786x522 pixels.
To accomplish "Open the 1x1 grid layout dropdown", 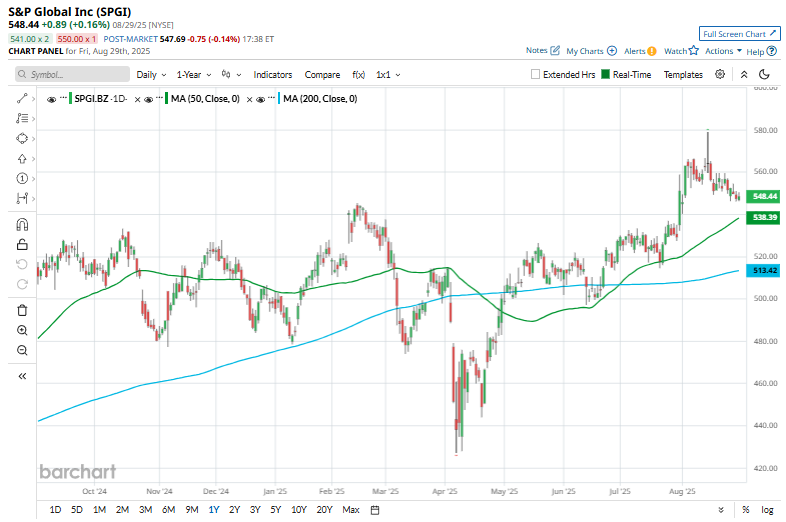I will [x=388, y=74].
